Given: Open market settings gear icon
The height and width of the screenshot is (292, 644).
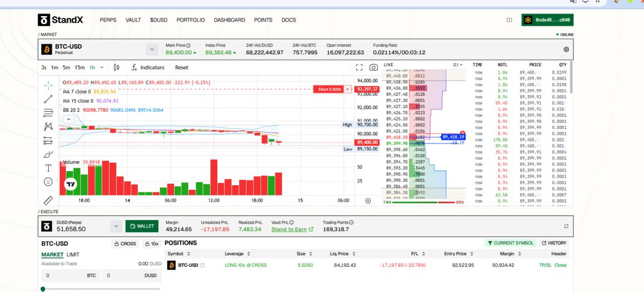Looking at the screenshot, I should 566,49.
